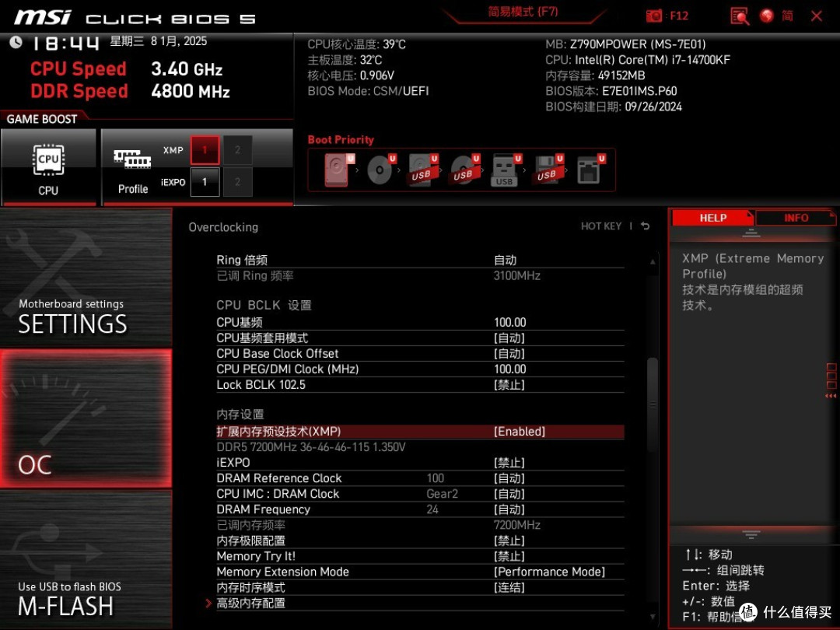
Task: Click the Overclocking page title
Action: point(223,227)
